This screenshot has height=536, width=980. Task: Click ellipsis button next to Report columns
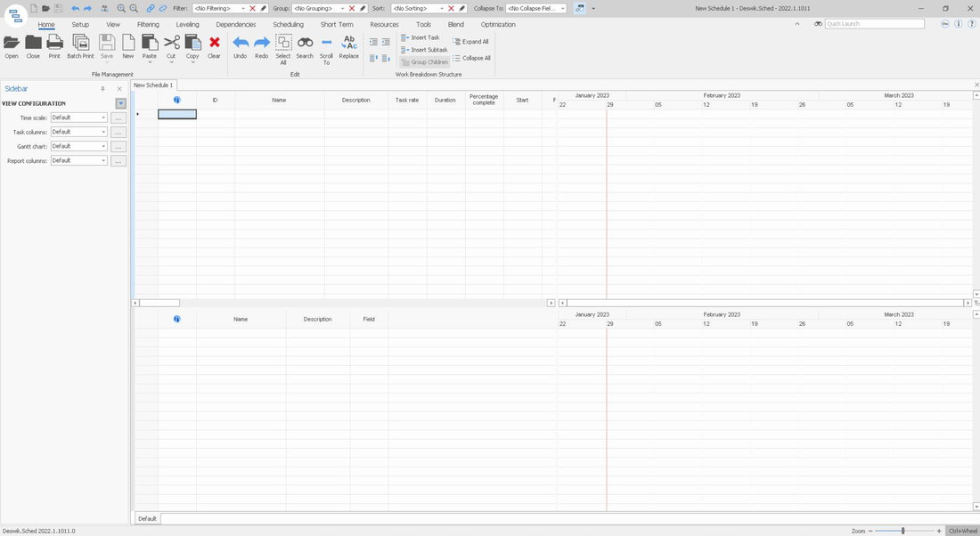click(118, 160)
